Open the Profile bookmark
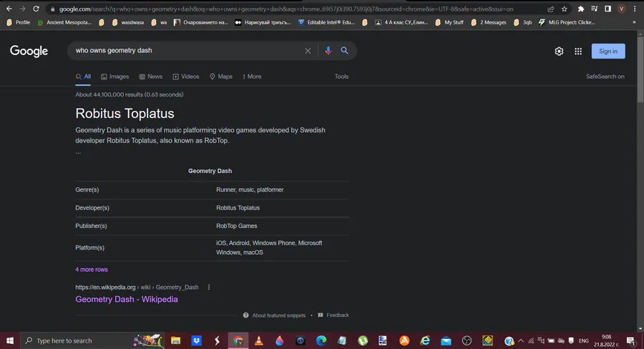 coord(19,22)
